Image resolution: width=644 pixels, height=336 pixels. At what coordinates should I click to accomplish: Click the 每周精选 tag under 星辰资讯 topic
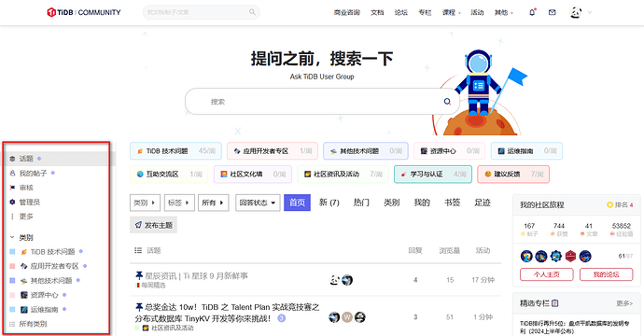click(x=150, y=285)
